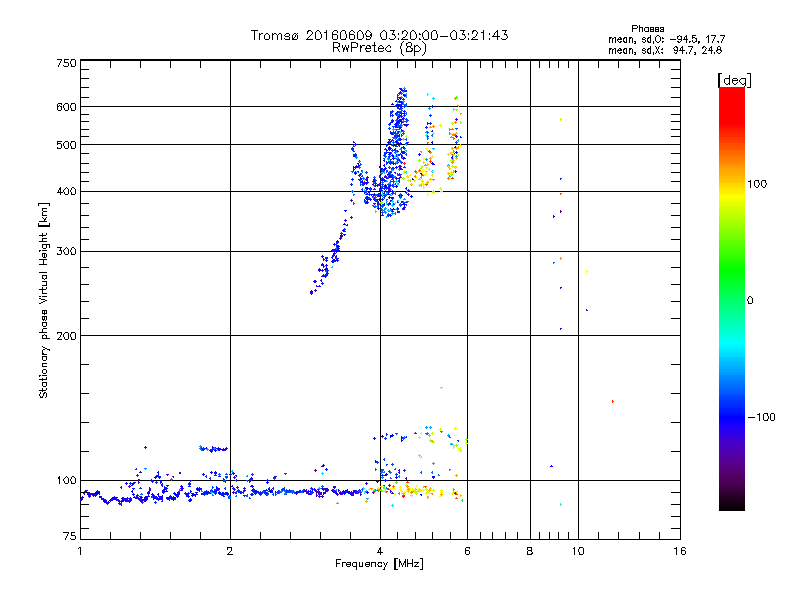Click the colorbar tick label '-100'
This screenshot has height=600, width=800.
761,417
